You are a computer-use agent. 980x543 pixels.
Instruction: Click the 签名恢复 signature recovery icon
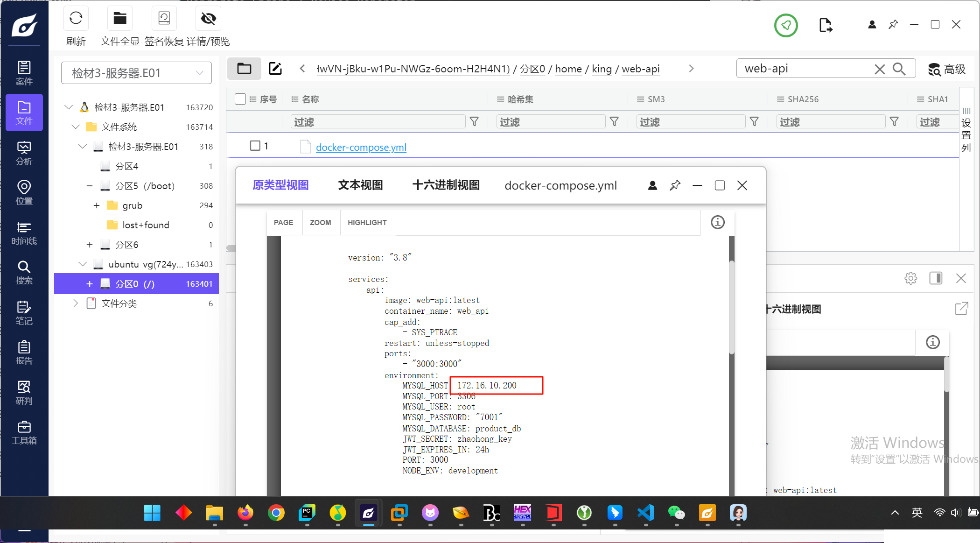coord(164,19)
